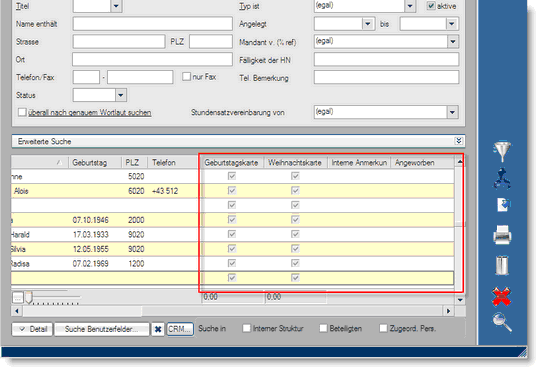The height and width of the screenshot is (369, 538).
Task: Select phone cell +43 512
Action: pyautogui.click(x=165, y=191)
